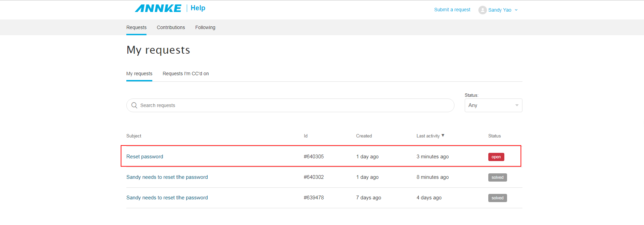
Task: Open the Reset password request
Action: [x=145, y=157]
